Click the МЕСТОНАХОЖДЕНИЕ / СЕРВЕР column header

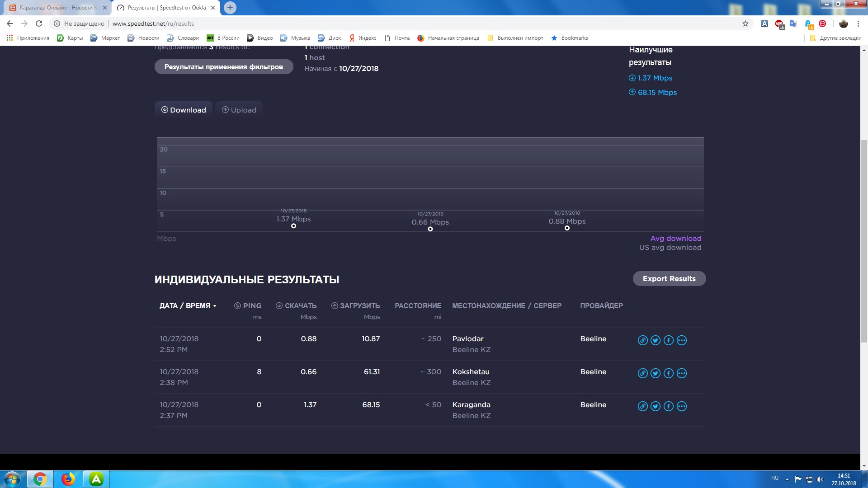coord(507,306)
